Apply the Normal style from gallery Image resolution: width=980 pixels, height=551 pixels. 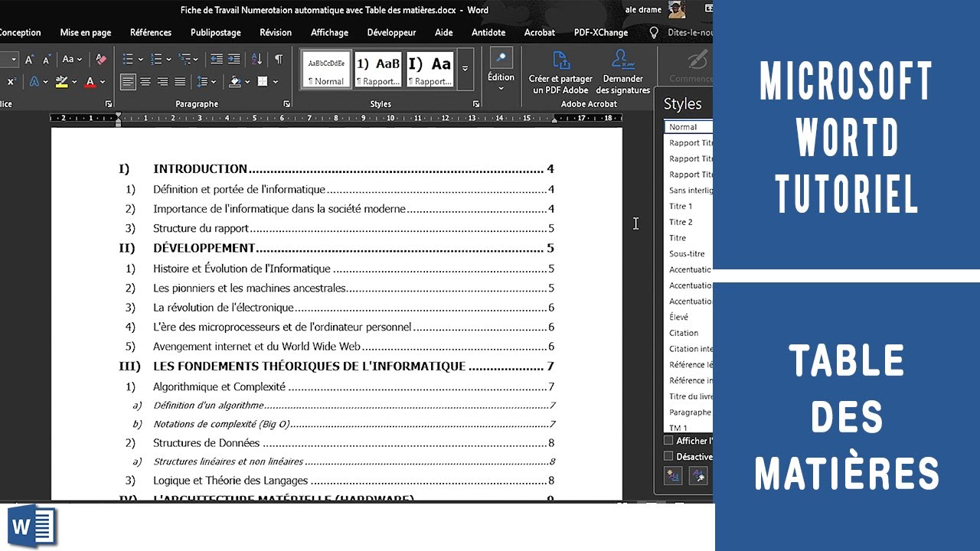click(x=325, y=69)
